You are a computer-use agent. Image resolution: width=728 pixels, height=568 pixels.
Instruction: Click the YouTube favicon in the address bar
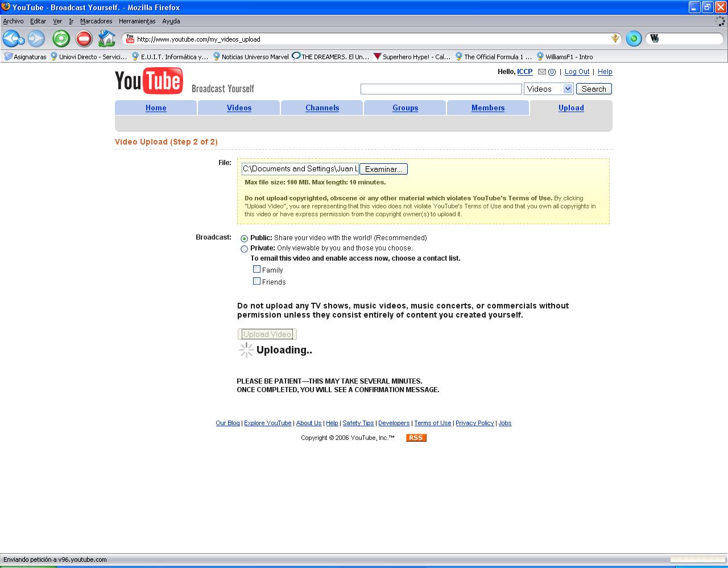point(130,39)
